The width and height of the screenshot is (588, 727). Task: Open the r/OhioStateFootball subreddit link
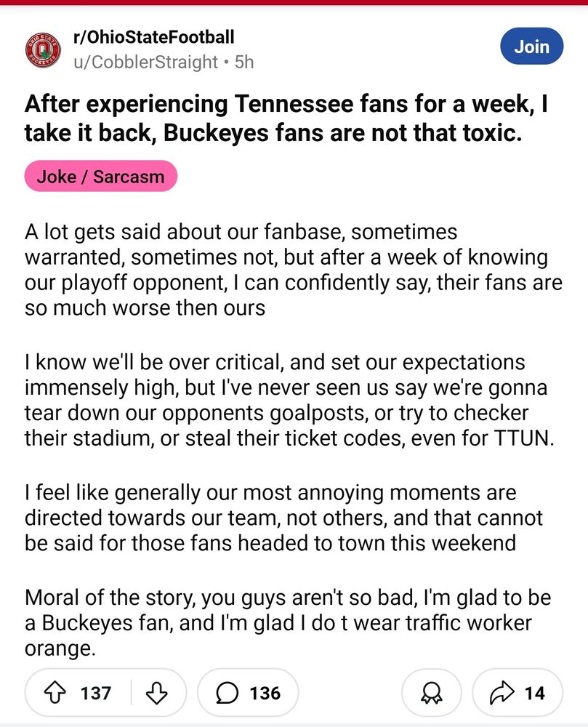click(x=154, y=37)
